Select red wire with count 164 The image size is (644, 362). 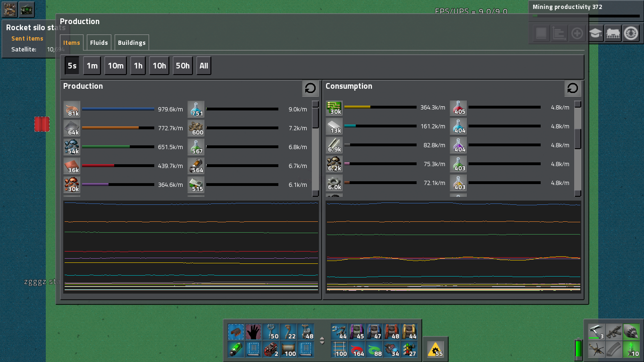[357, 349]
